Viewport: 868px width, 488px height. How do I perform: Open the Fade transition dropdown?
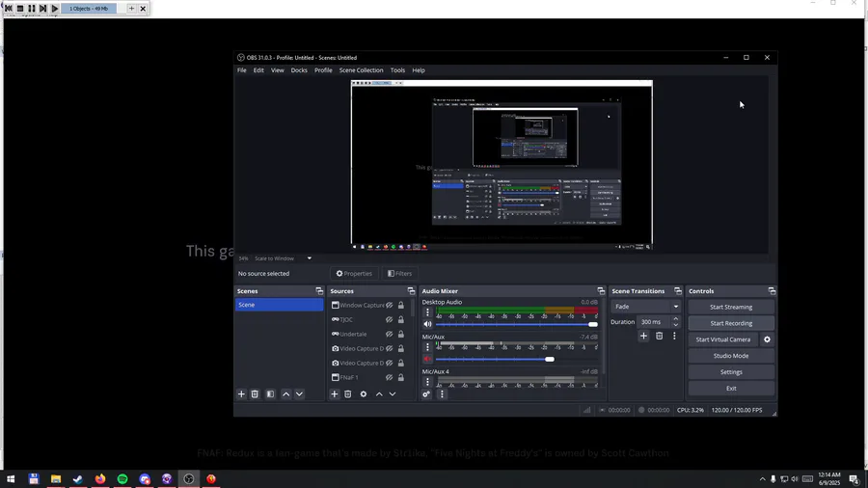pyautogui.click(x=645, y=307)
